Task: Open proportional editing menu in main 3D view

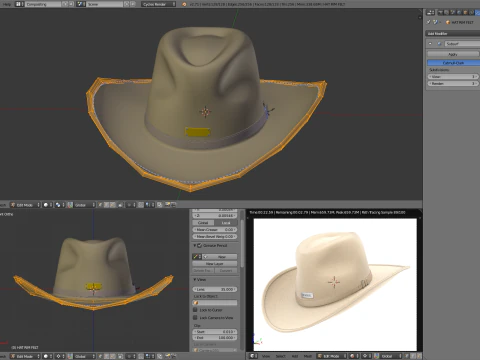Action: pos(130,205)
